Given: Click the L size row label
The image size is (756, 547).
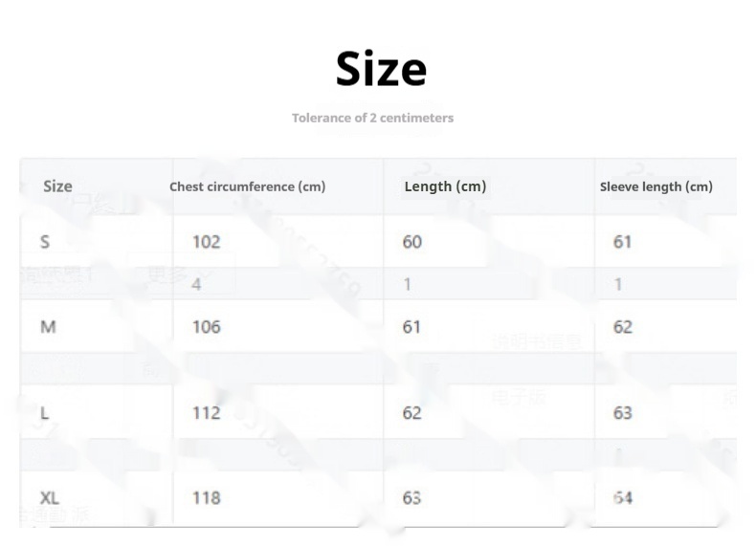Looking at the screenshot, I should [45, 413].
